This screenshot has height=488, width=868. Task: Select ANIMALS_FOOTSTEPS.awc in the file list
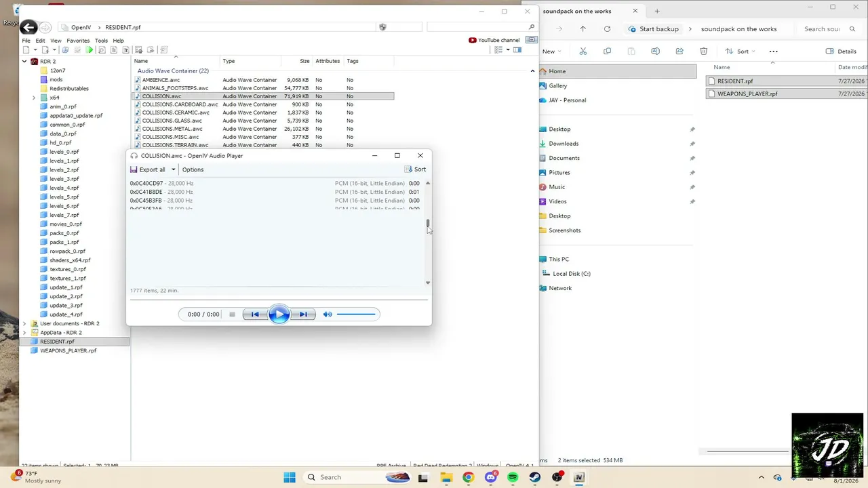[x=175, y=88]
